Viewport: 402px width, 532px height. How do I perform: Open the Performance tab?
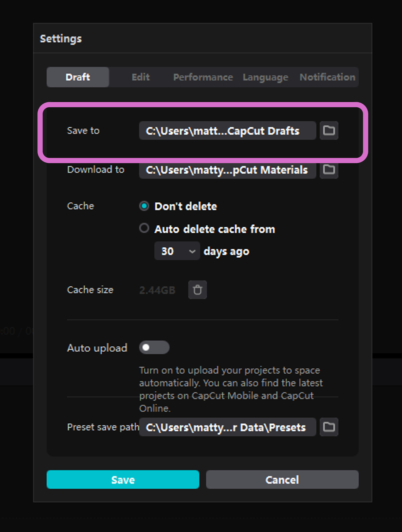tap(203, 77)
